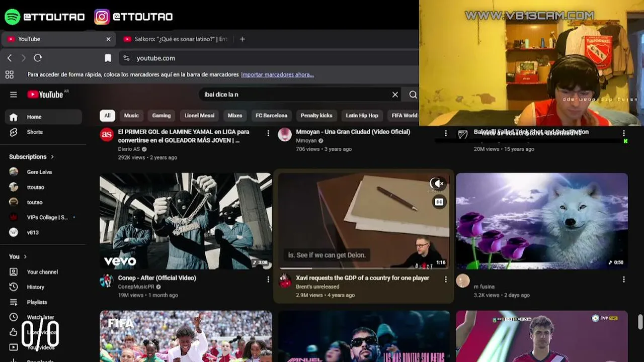Open the ConepMusicPR channel name link
The width and height of the screenshot is (644, 362).
tap(136, 287)
